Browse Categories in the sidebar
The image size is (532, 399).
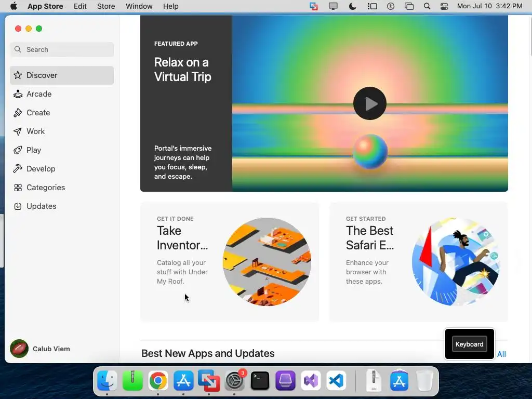pos(62,187)
